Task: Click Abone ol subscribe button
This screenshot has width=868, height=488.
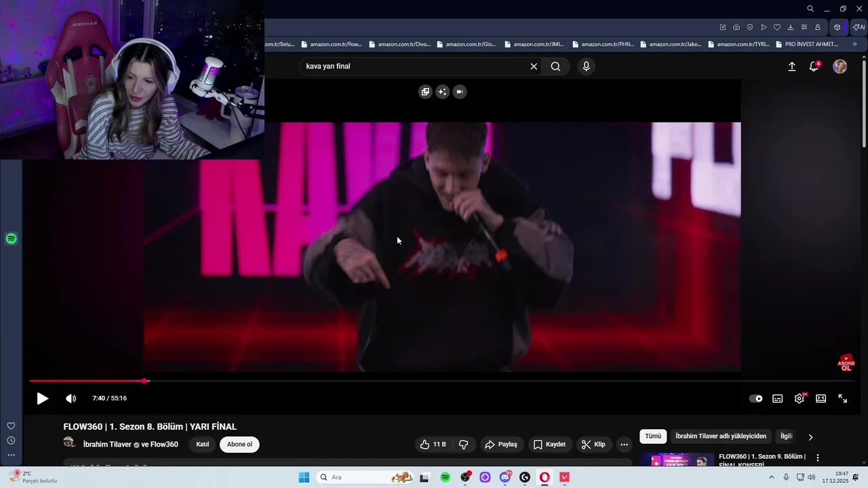Action: point(239,445)
